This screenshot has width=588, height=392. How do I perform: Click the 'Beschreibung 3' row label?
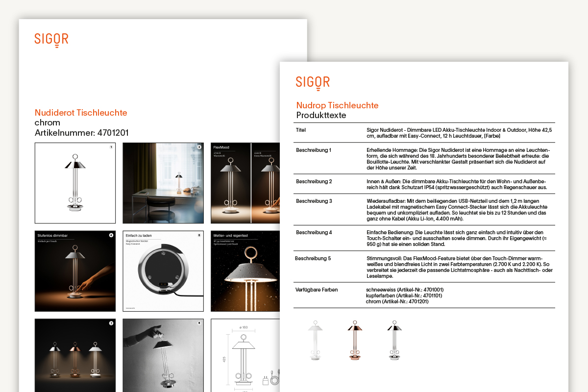tap(314, 201)
